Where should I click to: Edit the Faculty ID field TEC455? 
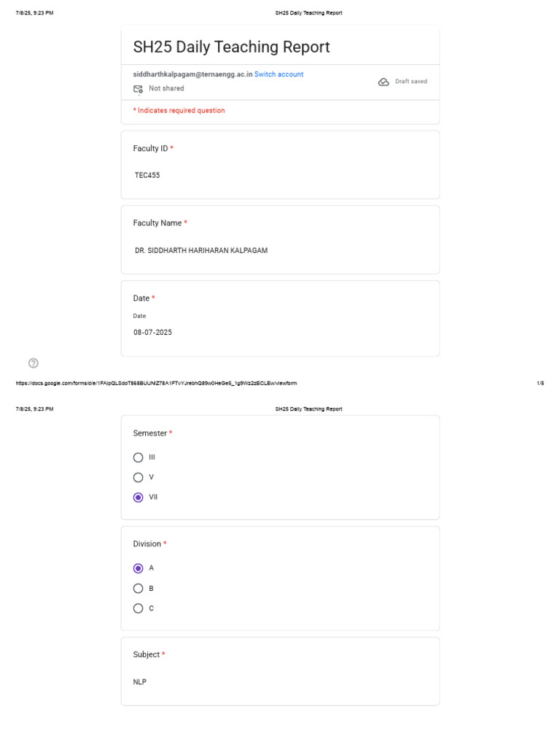point(147,175)
